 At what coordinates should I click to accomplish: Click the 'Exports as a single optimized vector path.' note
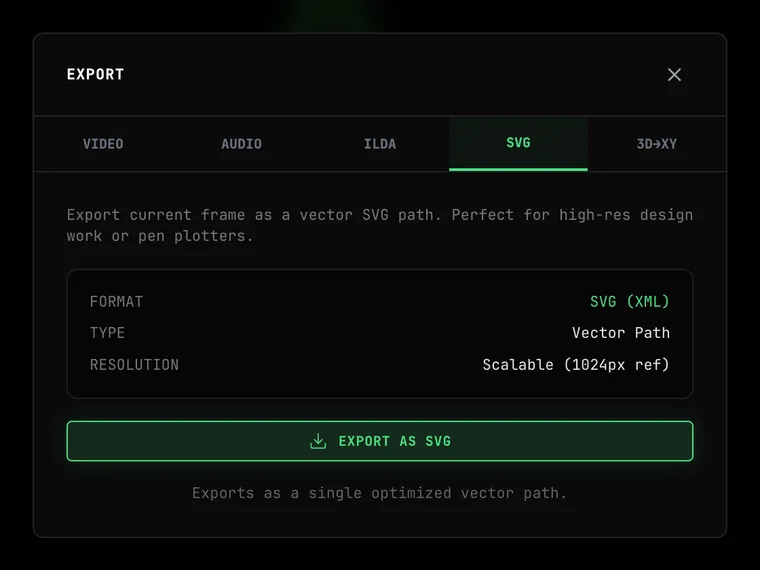tap(380, 493)
